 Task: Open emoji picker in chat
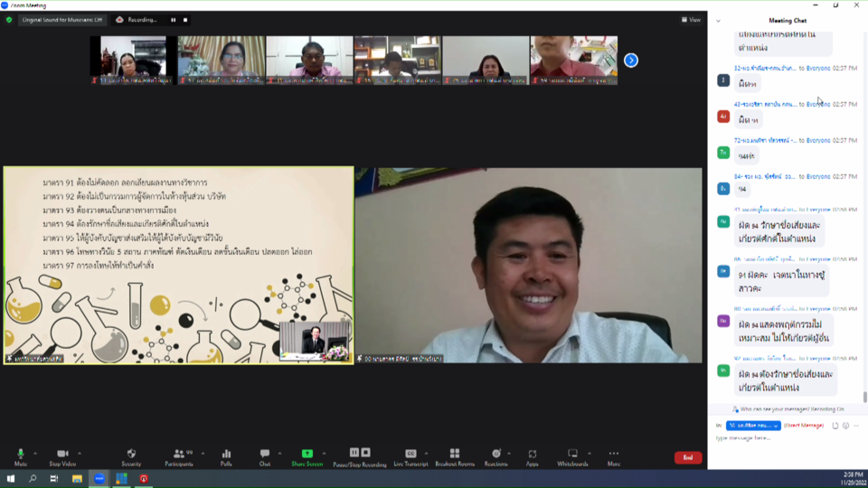pyautogui.click(x=846, y=426)
